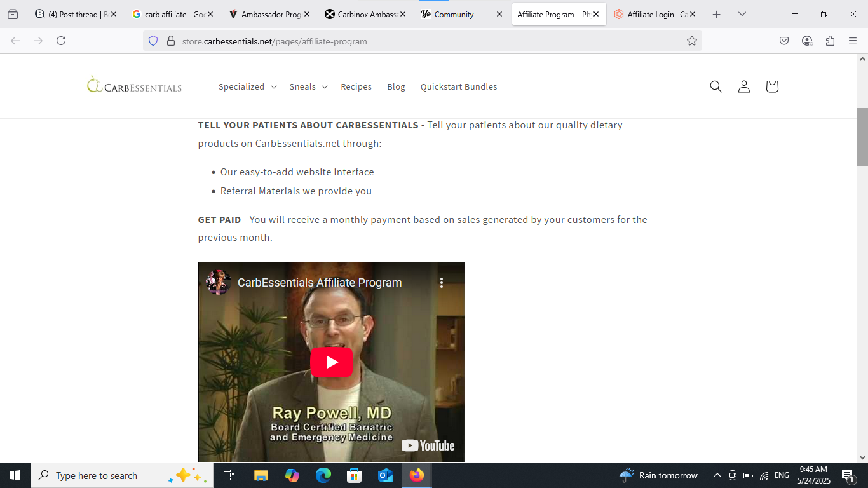Image resolution: width=868 pixels, height=488 pixels.
Task: Open File Explorer from the taskbar
Action: coord(261,475)
